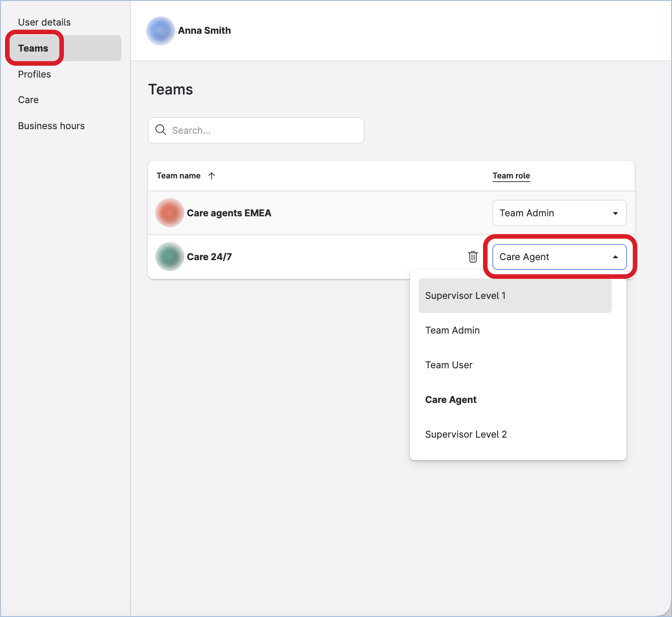The image size is (672, 617).
Task: Click the Care agents EMEA team avatar
Action: coord(169,213)
